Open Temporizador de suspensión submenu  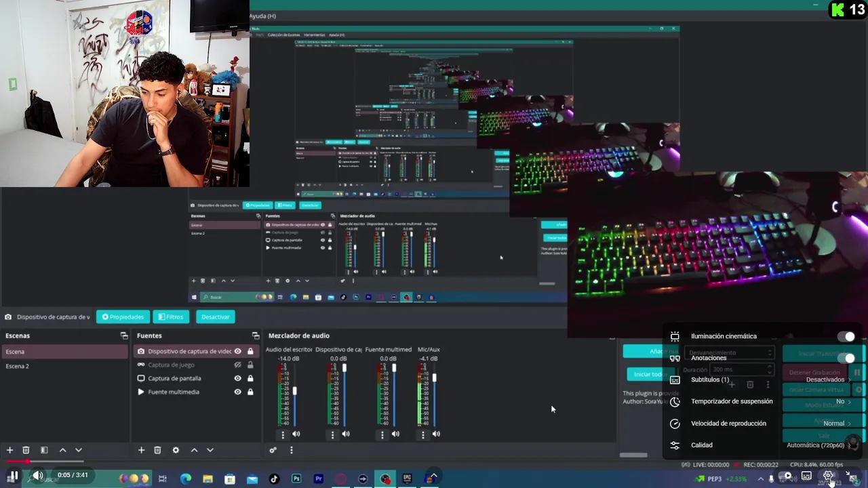[763, 401]
